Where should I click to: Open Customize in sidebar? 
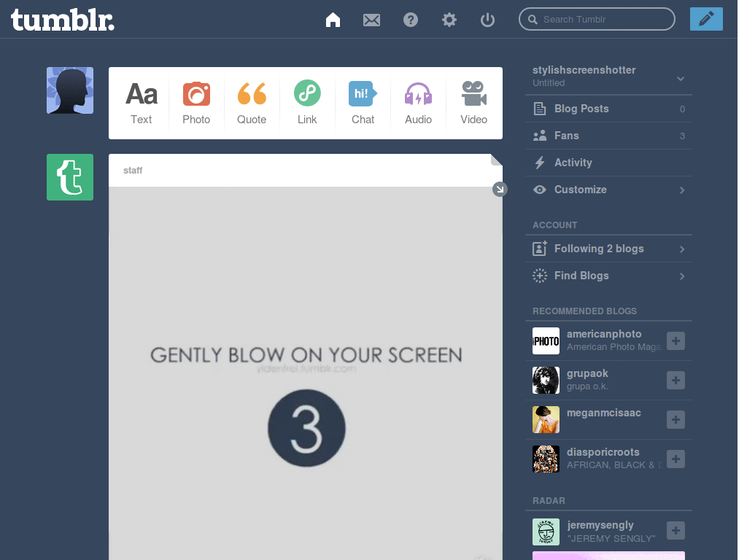click(x=608, y=190)
